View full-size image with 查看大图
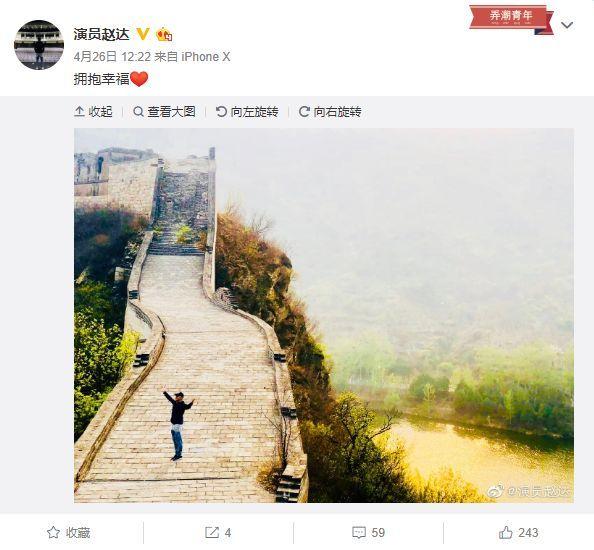Viewport: 594px width, 550px height. tap(164, 112)
